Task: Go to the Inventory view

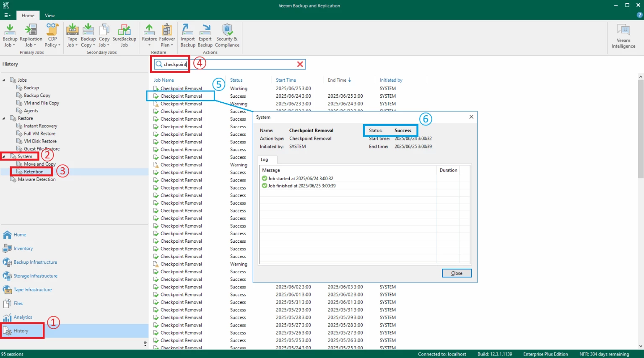Action: 23,248
